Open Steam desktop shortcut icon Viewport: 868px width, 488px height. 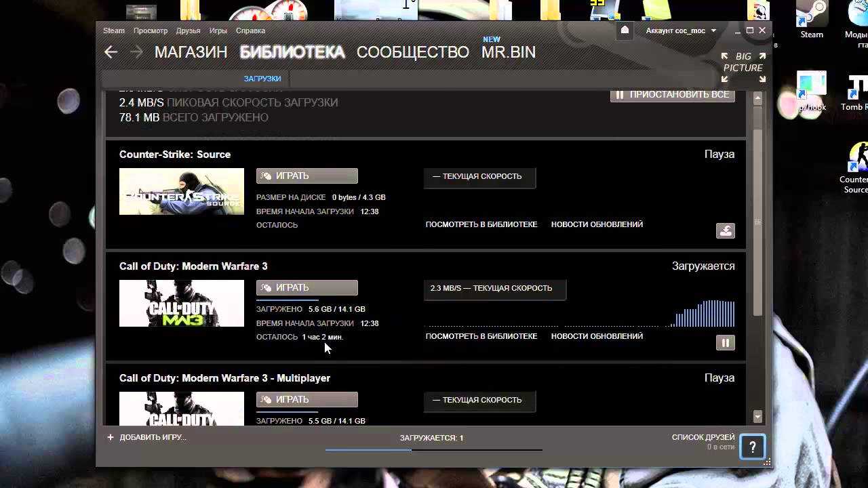[812, 20]
